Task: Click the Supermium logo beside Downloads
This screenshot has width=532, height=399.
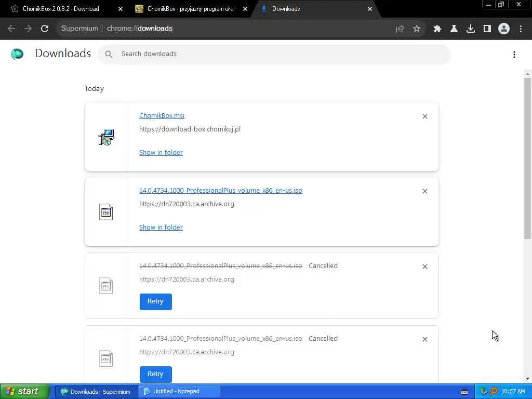Action: [17, 54]
